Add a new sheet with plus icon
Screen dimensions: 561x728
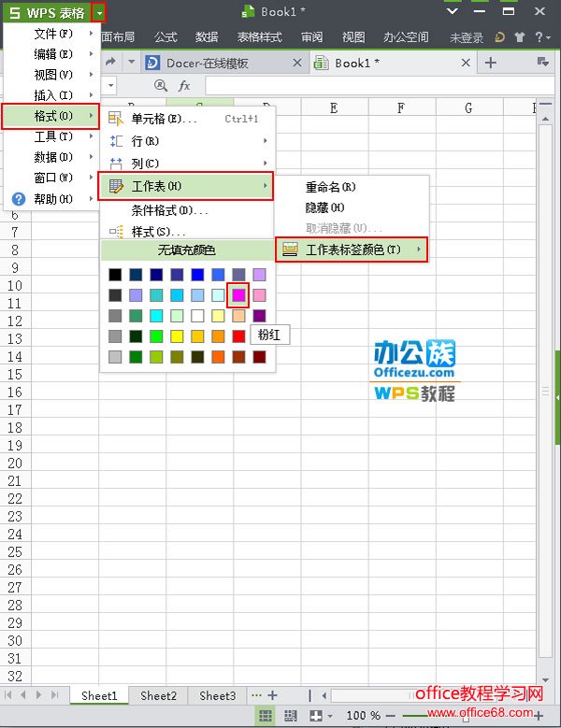(273, 695)
